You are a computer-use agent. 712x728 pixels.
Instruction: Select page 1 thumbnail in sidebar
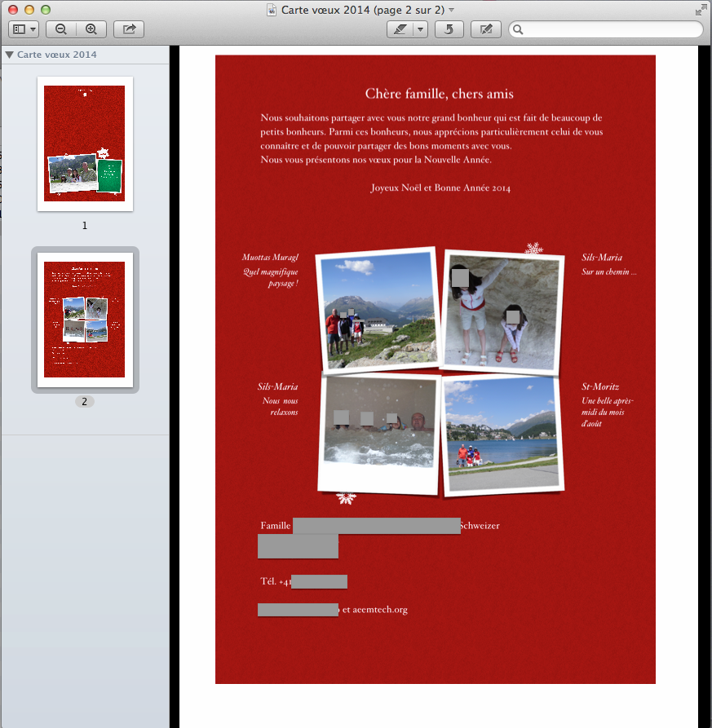click(85, 143)
